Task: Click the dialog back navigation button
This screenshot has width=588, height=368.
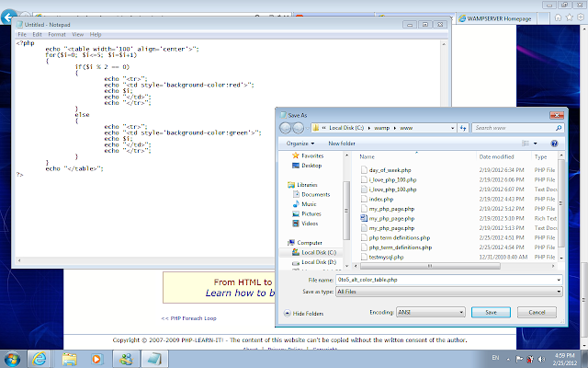Action: [x=286, y=128]
